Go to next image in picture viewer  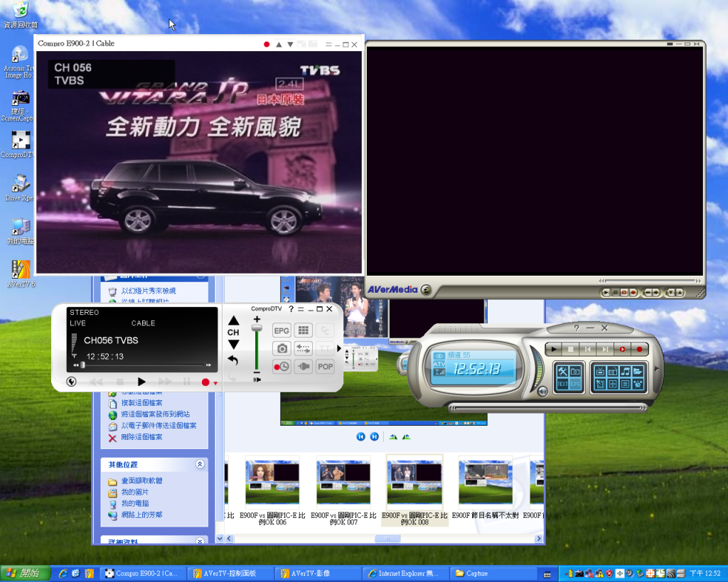[374, 437]
